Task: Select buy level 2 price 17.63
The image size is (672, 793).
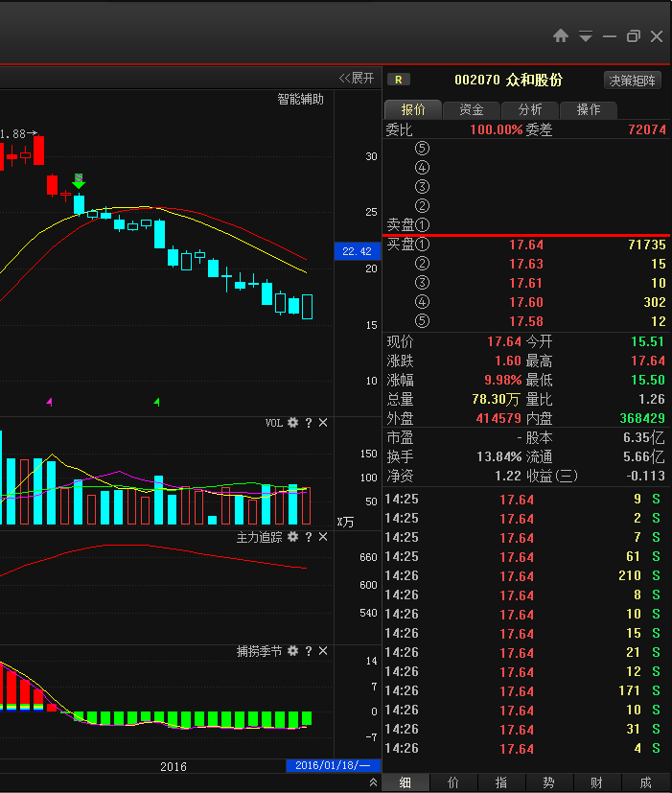Action: point(526,264)
